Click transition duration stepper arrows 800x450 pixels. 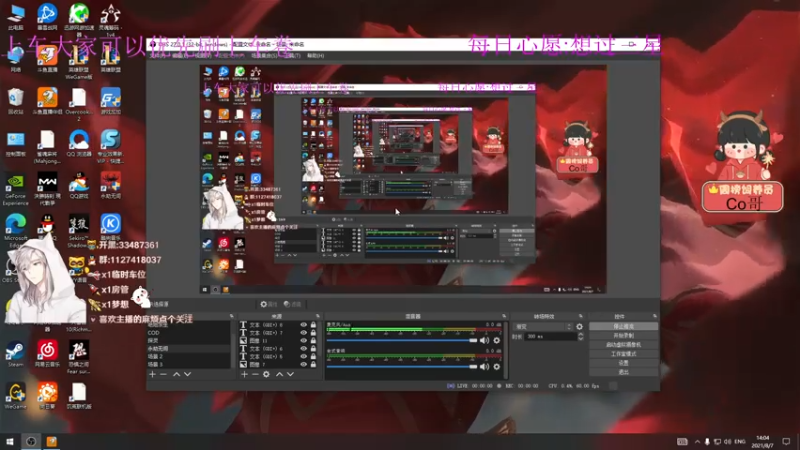[x=580, y=337]
